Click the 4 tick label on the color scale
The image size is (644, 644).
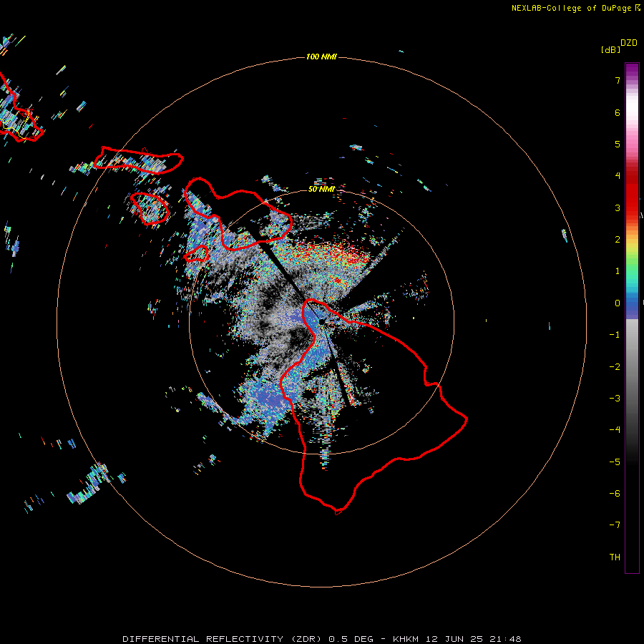click(x=618, y=176)
